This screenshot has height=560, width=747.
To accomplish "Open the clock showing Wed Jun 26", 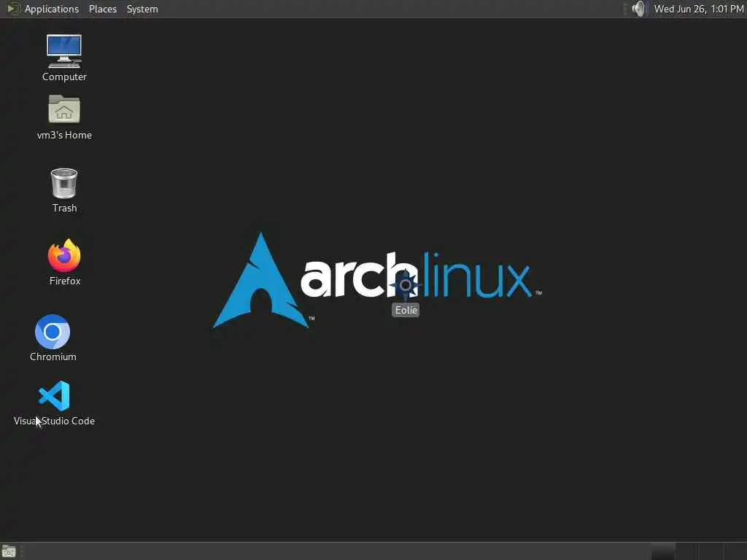I will [x=698, y=9].
